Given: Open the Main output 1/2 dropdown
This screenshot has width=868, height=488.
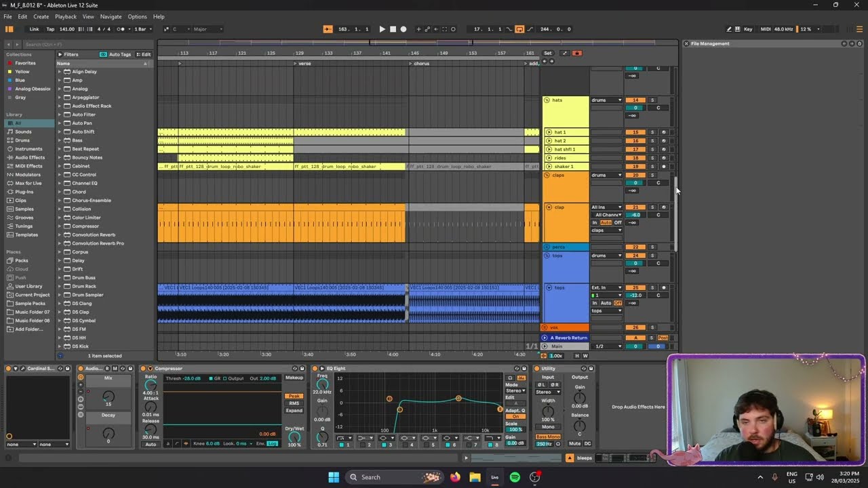Looking at the screenshot, I should click(x=606, y=346).
